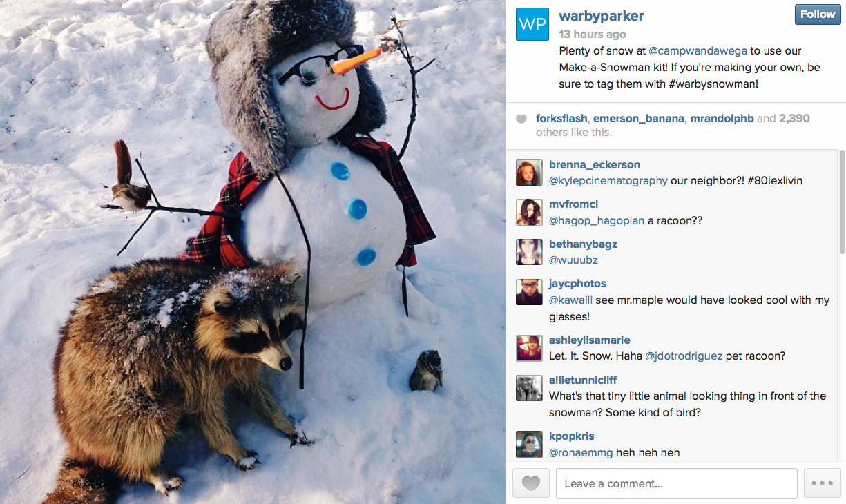Open brenna_eckerson's avatar thumbnail
846x504 pixels.
point(529,173)
